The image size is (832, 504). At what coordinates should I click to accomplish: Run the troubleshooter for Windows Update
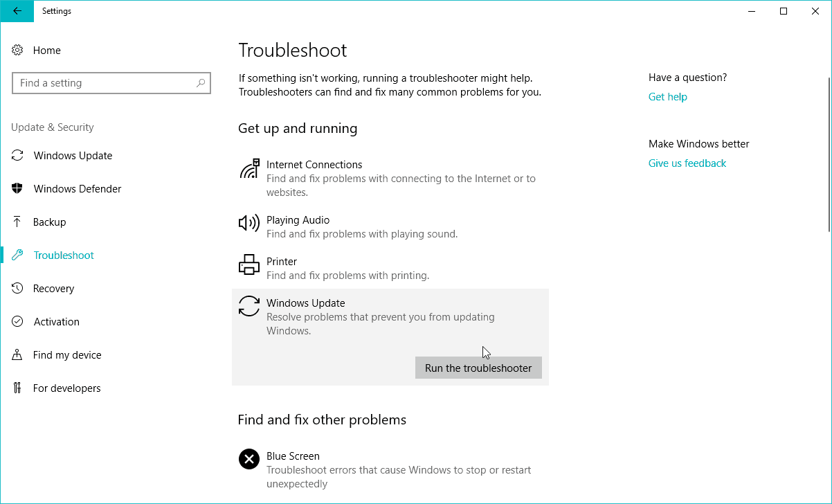(478, 368)
